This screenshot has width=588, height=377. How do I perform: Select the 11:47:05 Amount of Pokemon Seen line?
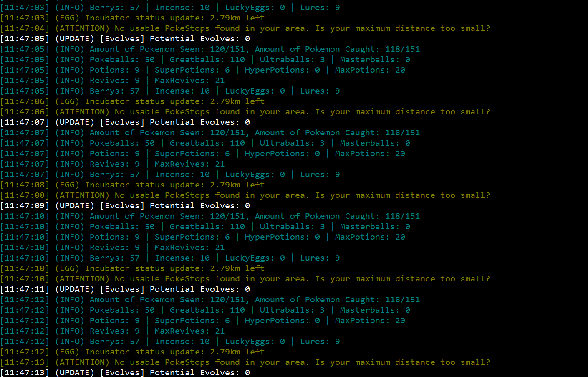tap(210, 49)
